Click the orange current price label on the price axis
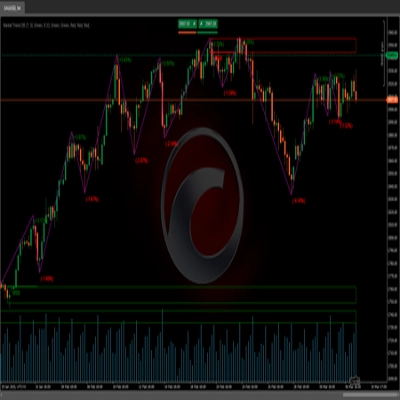The height and width of the screenshot is (400, 400). tap(392, 99)
